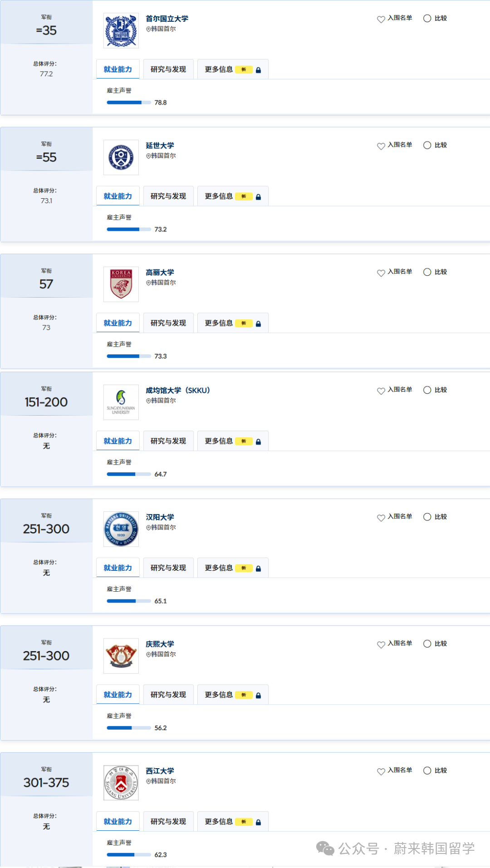Open 更多信息 tab for 庆熙大学
This screenshot has height=868, width=490.
click(233, 695)
